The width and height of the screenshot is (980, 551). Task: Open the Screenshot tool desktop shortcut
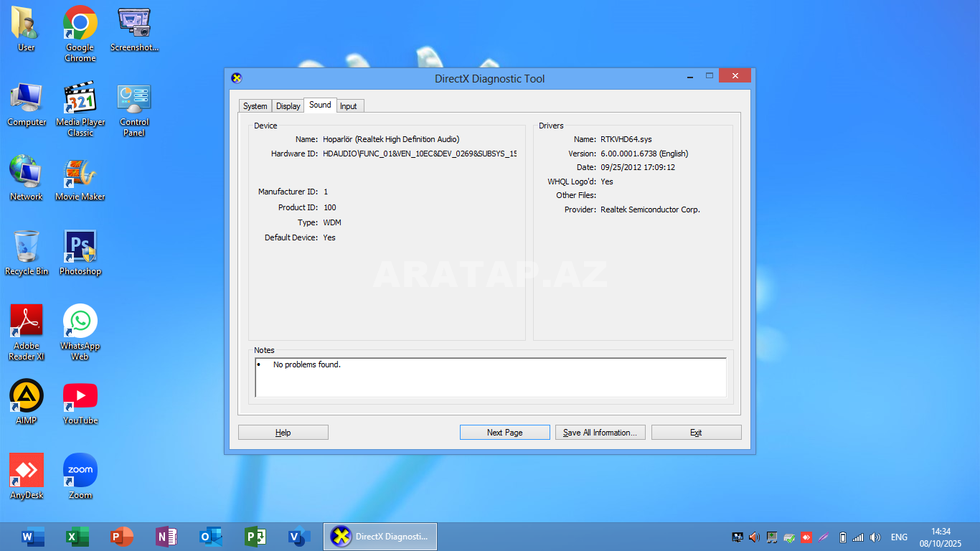pos(134,29)
